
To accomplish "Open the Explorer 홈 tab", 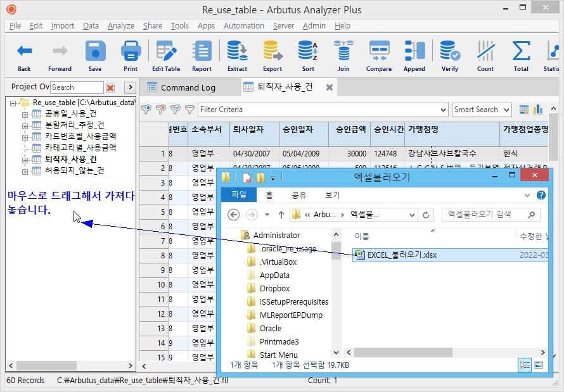I will pyautogui.click(x=269, y=195).
